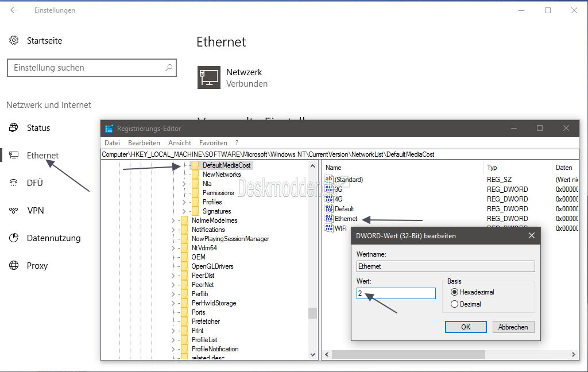The height and width of the screenshot is (372, 588).
Task: Click the Einstellung suchen search box
Action: [92, 68]
